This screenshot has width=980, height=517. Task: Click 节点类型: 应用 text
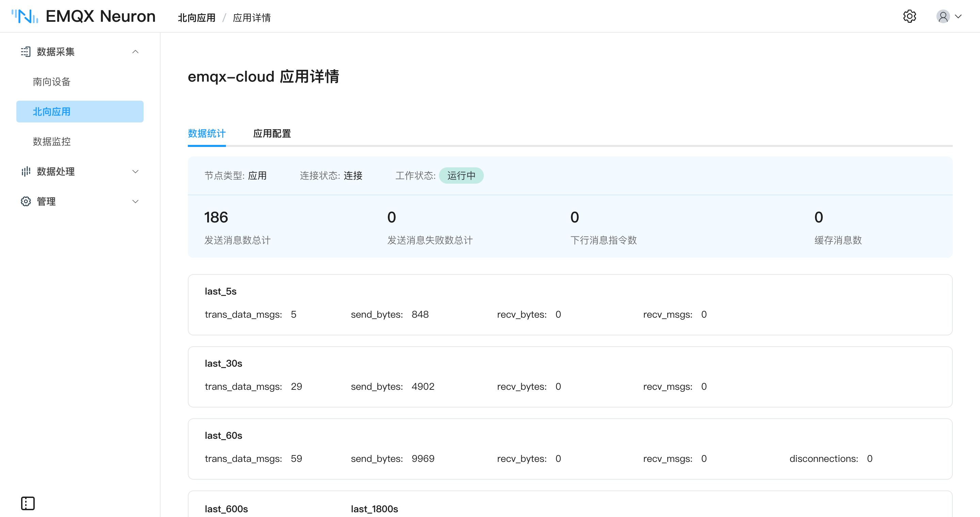[235, 176]
